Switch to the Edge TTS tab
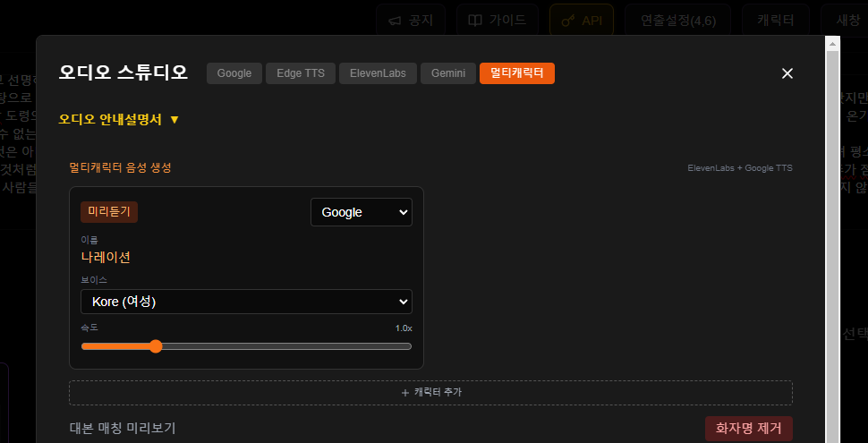This screenshot has height=443, width=868. [301, 73]
